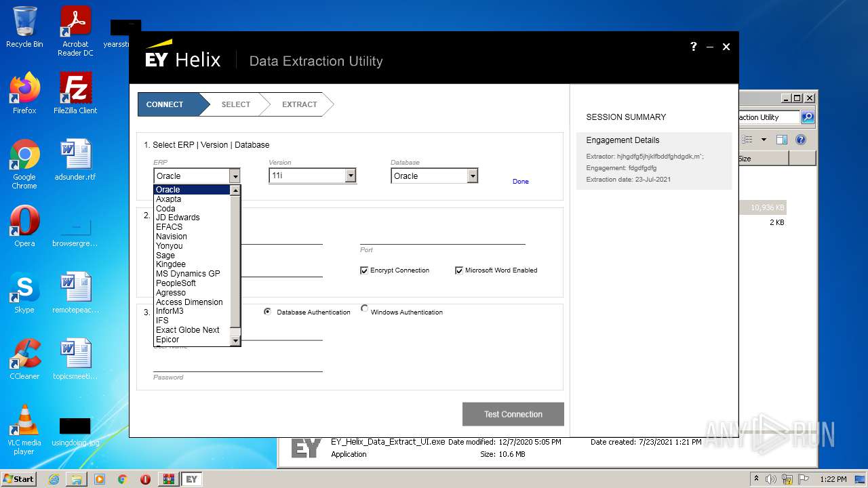Choose PeopleSoft from ERP list

[x=192, y=283]
